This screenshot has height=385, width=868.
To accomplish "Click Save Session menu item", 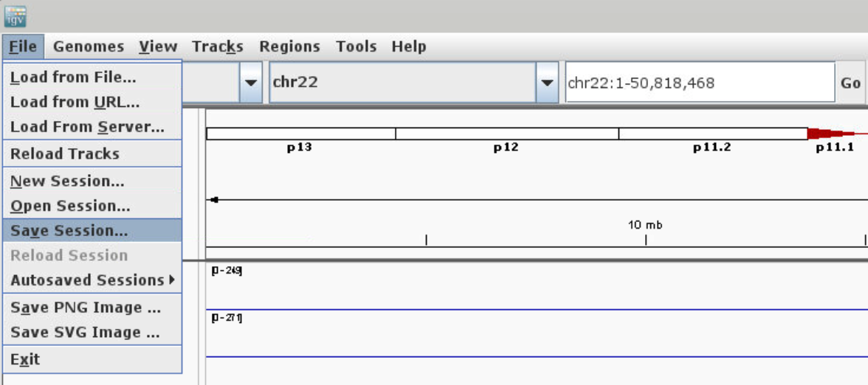I will (69, 231).
